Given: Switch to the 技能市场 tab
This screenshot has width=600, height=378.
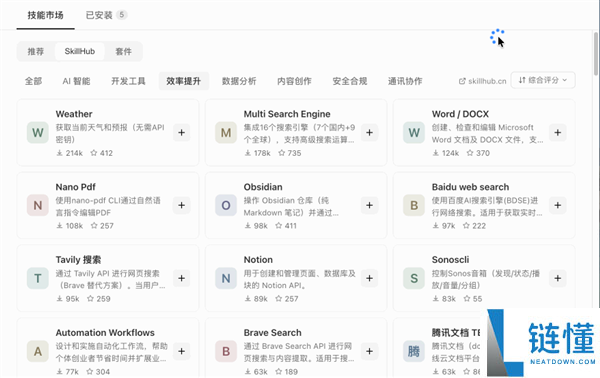Looking at the screenshot, I should click(x=45, y=15).
